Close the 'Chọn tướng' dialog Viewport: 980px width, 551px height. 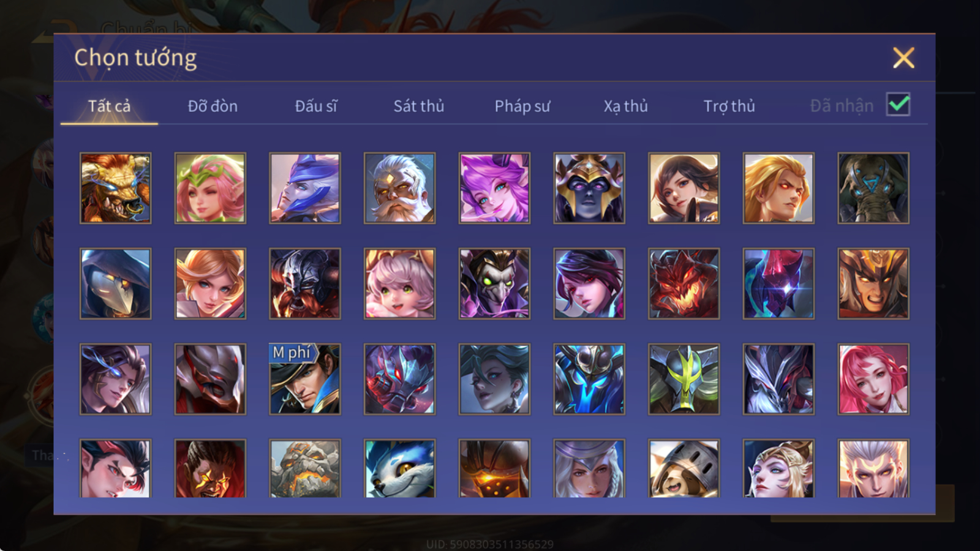pos(903,58)
